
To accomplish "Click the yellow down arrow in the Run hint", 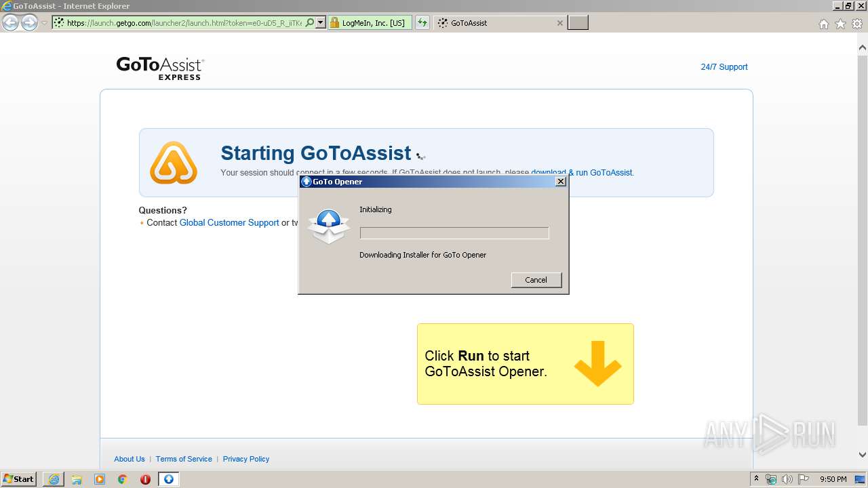I will 597,364.
